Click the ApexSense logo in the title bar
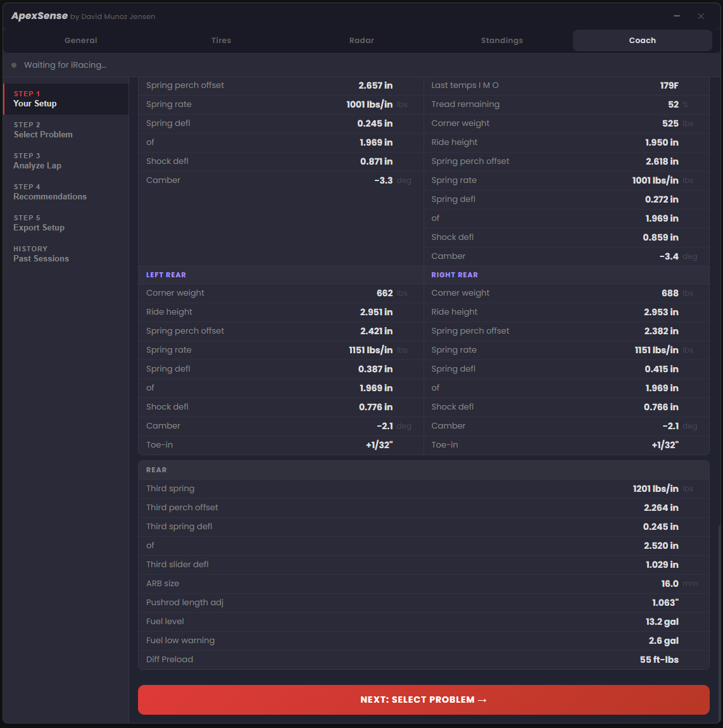This screenshot has width=723, height=728. pos(39,15)
